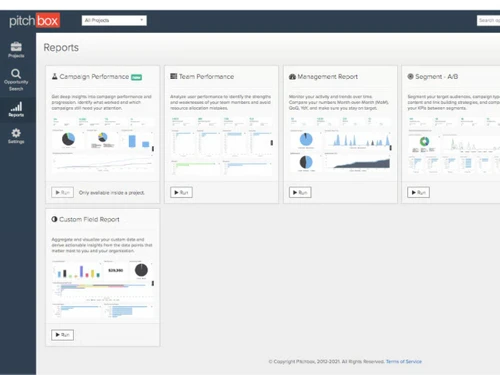The height and width of the screenshot is (375, 500).
Task: Run the Segment - A/B report
Action: tap(418, 192)
